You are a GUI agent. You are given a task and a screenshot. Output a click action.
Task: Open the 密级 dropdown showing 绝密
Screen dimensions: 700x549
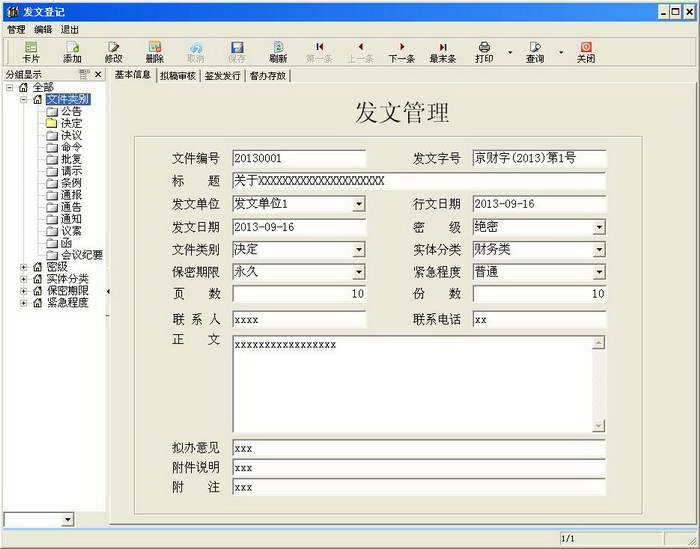[x=599, y=228]
